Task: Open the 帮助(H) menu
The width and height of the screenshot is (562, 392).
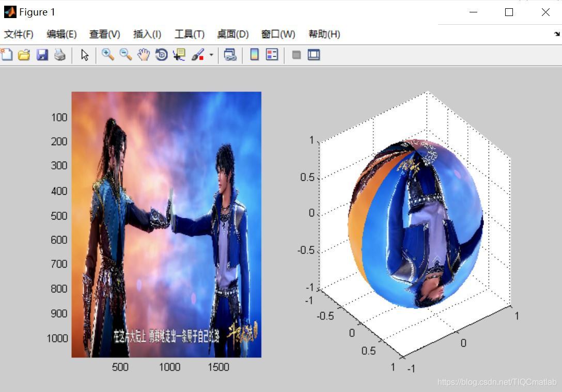Action: [324, 34]
